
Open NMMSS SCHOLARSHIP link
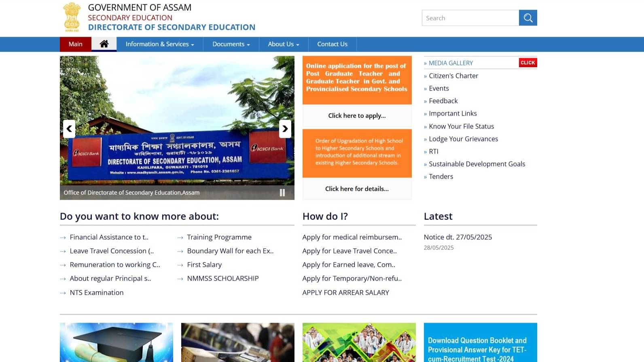[x=223, y=278]
